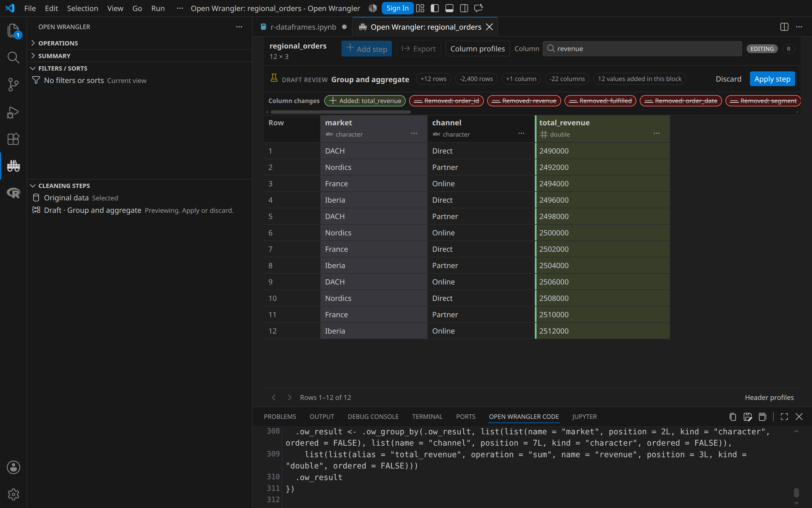Open the R extension activity bar icon

click(13, 193)
